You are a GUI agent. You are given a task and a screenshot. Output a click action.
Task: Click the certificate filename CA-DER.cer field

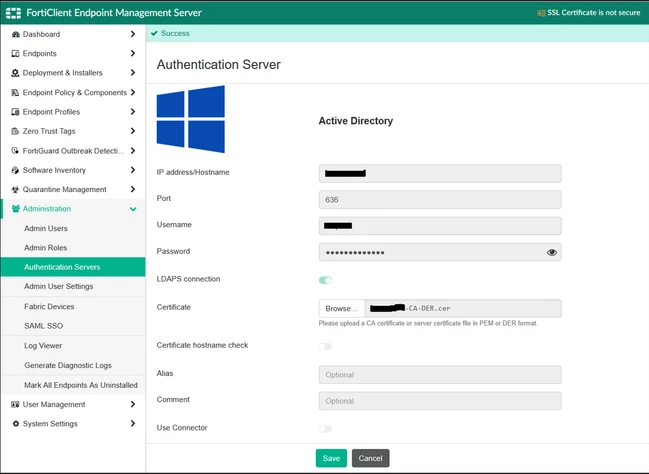tap(463, 308)
